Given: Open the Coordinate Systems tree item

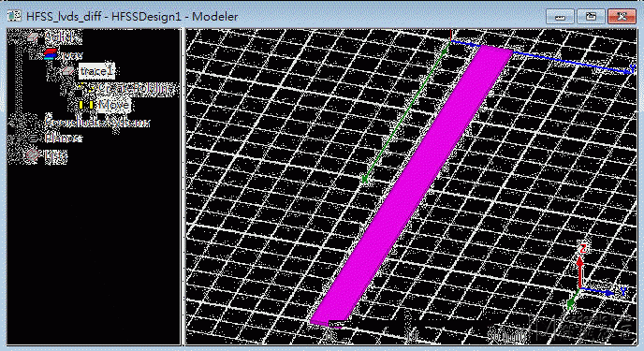Looking at the screenshot, I should 97,122.
